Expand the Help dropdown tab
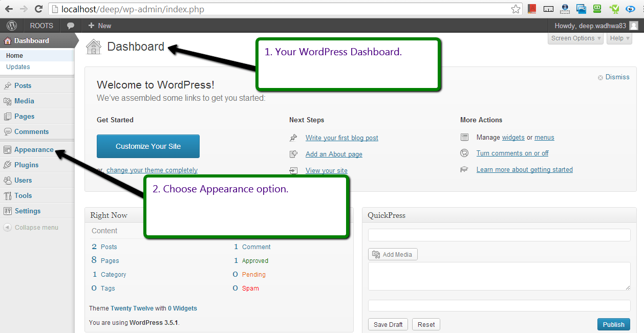The height and width of the screenshot is (333, 644). [x=620, y=38]
